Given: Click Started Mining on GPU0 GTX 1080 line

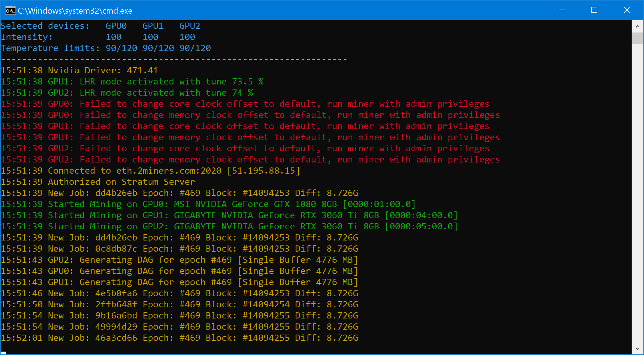Looking at the screenshot, I should (208, 204).
